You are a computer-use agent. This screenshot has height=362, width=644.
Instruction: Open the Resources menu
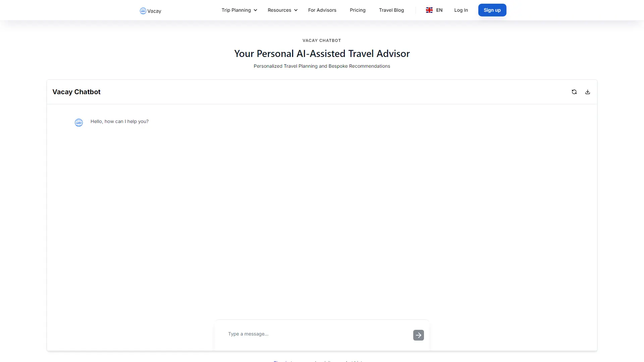(279, 10)
